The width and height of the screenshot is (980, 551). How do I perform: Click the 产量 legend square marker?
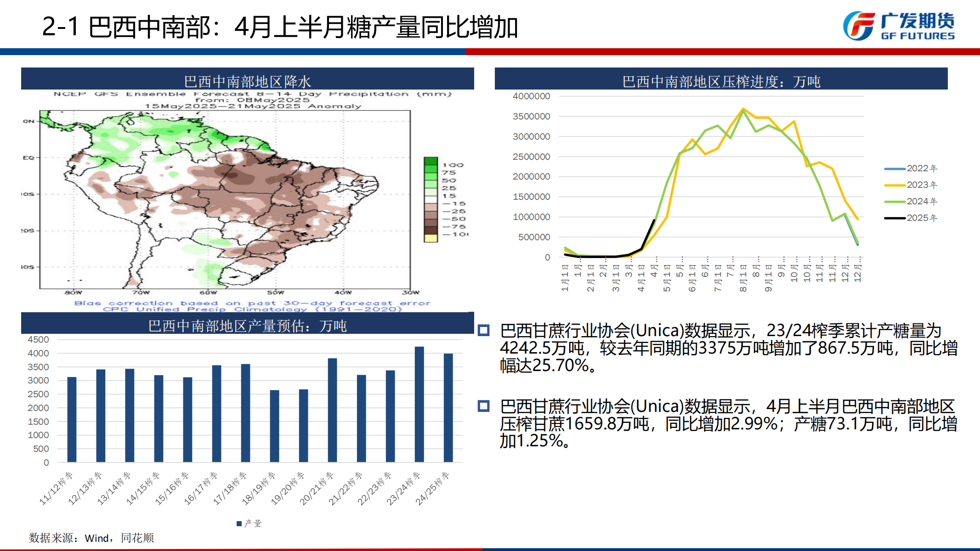click(239, 523)
